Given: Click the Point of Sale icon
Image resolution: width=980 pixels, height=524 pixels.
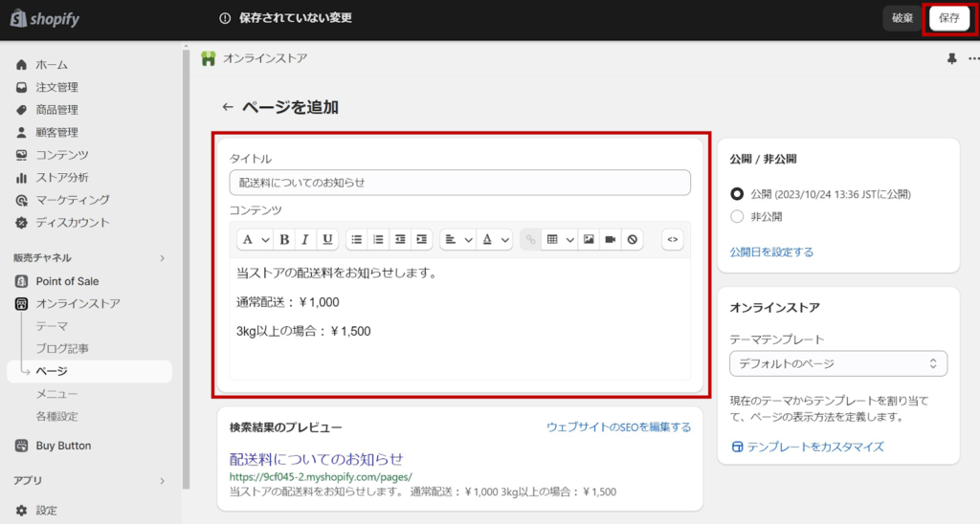Looking at the screenshot, I should (x=21, y=281).
